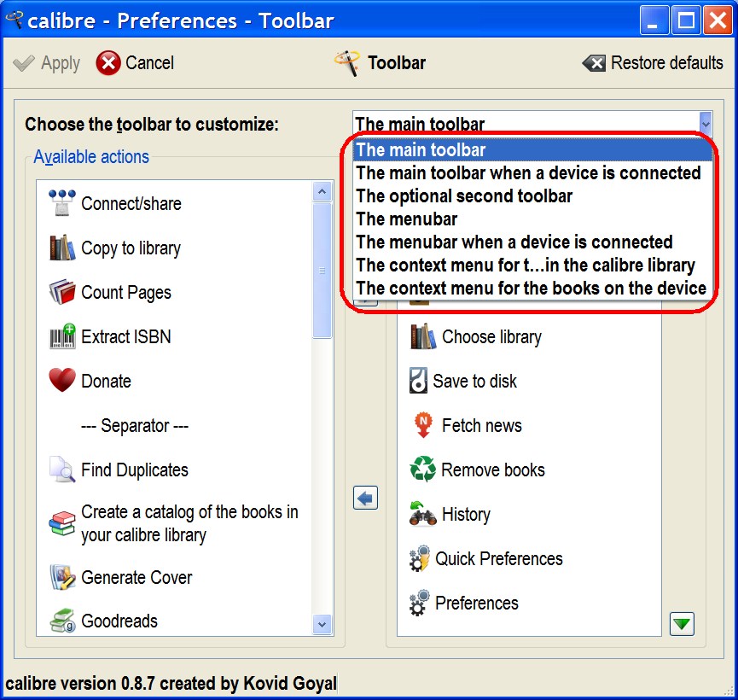The width and height of the screenshot is (738, 700).
Task: Select the 'Generate Cover' label
Action: pos(137,578)
